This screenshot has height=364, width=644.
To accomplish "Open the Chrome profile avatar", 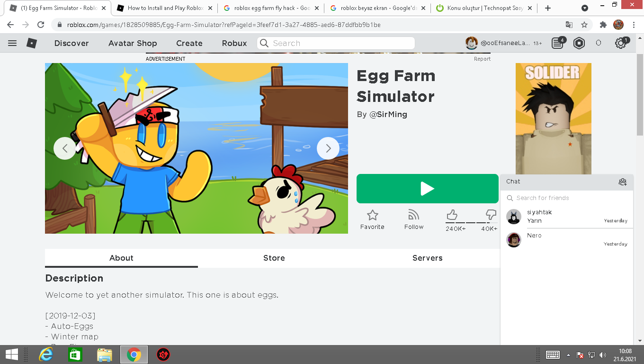I will pyautogui.click(x=618, y=25).
